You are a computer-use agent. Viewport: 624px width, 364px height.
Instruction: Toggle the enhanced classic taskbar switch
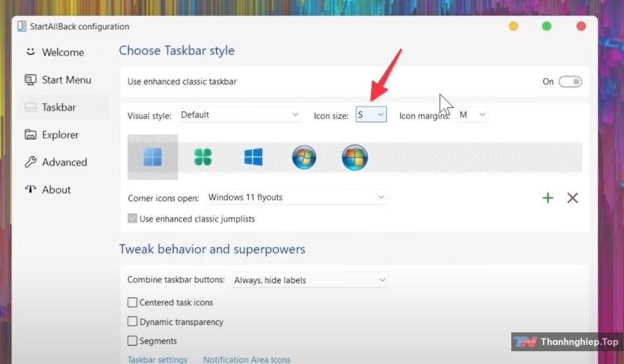(570, 82)
